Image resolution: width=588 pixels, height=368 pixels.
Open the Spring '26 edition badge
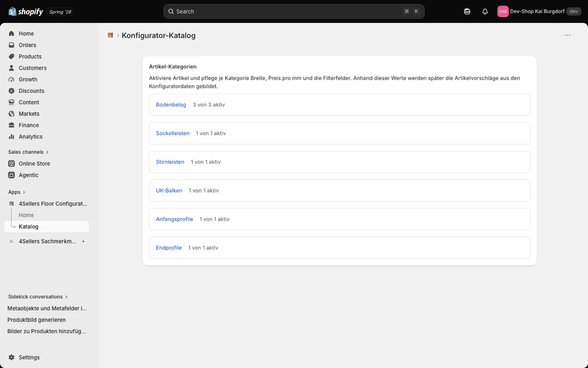[x=61, y=12]
